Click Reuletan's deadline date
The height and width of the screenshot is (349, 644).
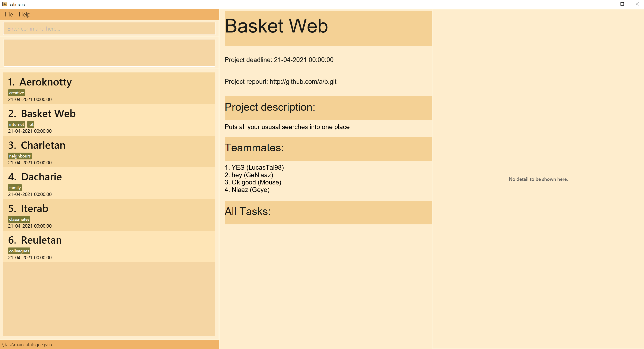[30, 258]
